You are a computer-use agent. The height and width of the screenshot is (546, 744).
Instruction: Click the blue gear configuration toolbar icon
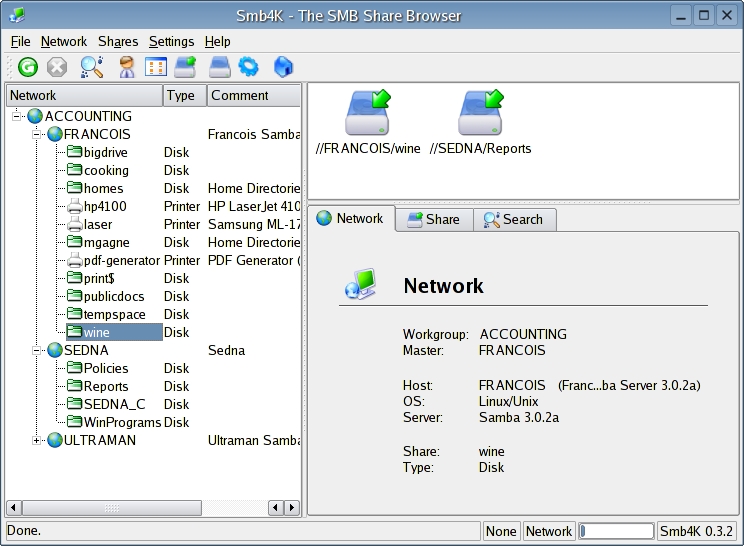pos(248,67)
